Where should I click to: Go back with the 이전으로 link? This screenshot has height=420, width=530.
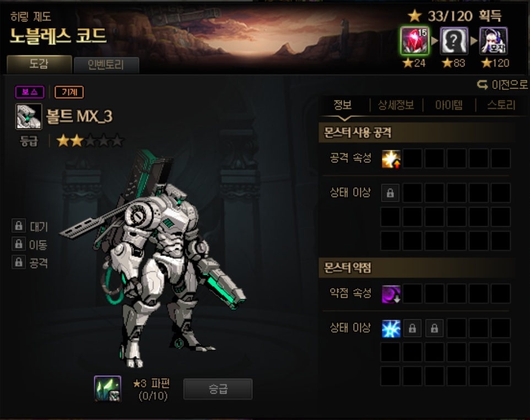[x=502, y=85]
